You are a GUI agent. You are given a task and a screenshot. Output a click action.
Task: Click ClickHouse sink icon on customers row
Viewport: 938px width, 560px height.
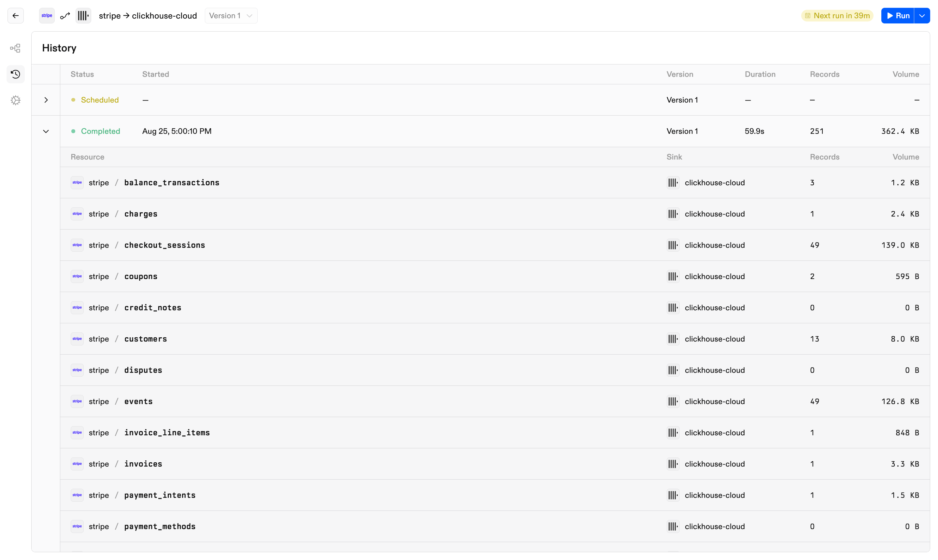(673, 339)
